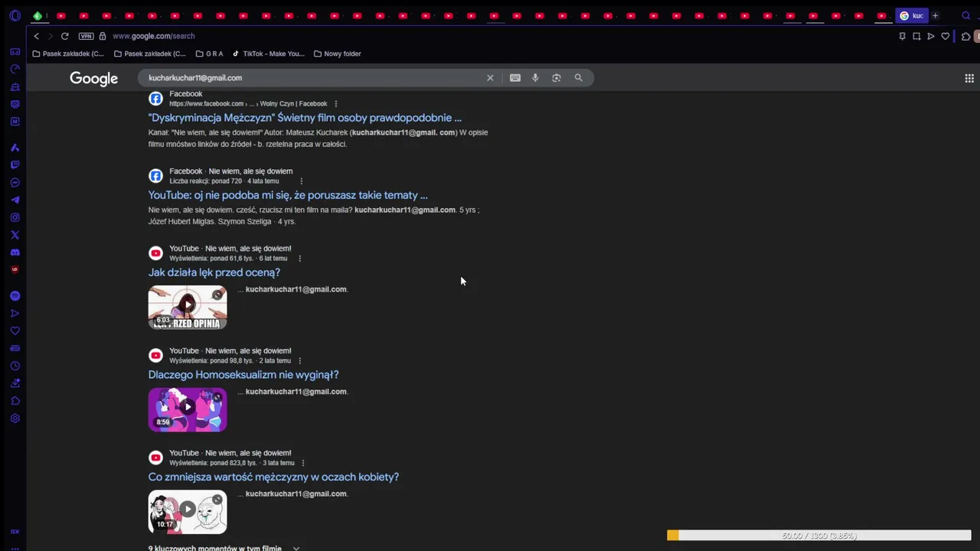Open the Opera menu logo icon
The width and height of the screenshot is (980, 551).
click(x=15, y=15)
